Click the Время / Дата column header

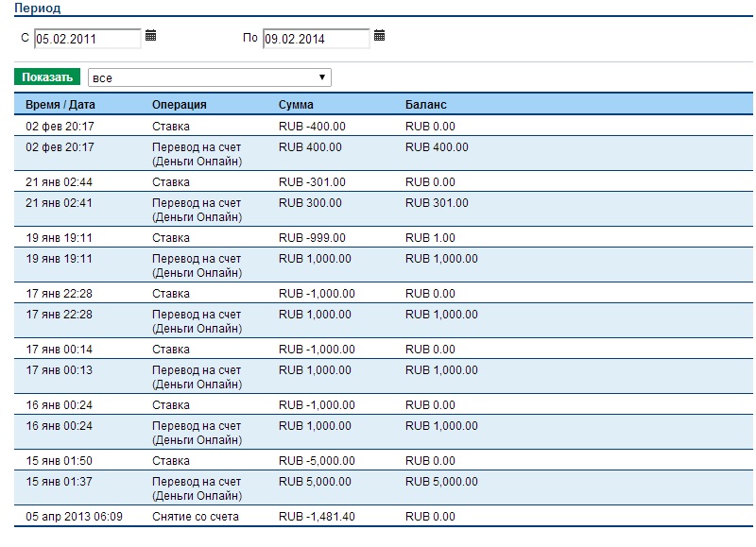(60, 105)
